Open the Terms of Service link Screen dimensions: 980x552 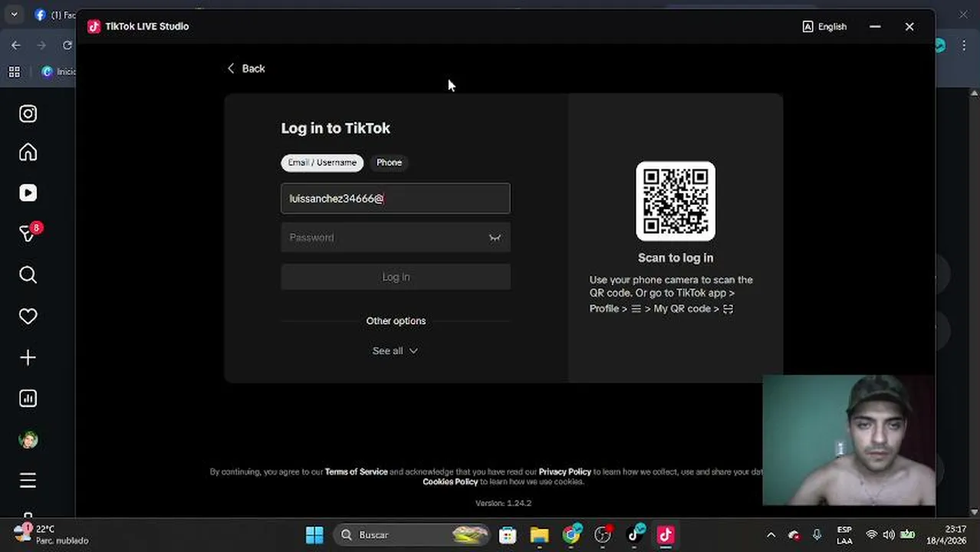[356, 472]
